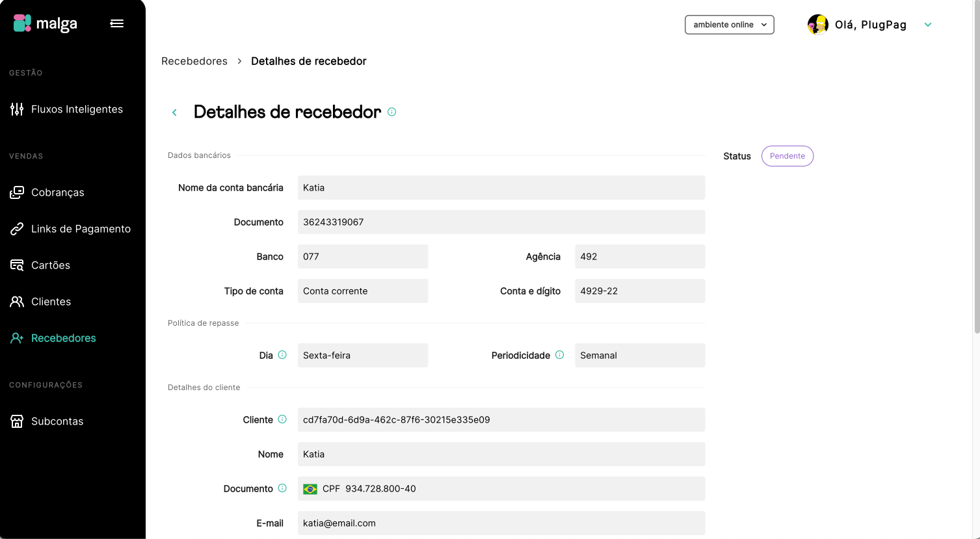Click the CONFIGURAÇÕES sidebar heading
This screenshot has width=980, height=539.
pos(46,385)
